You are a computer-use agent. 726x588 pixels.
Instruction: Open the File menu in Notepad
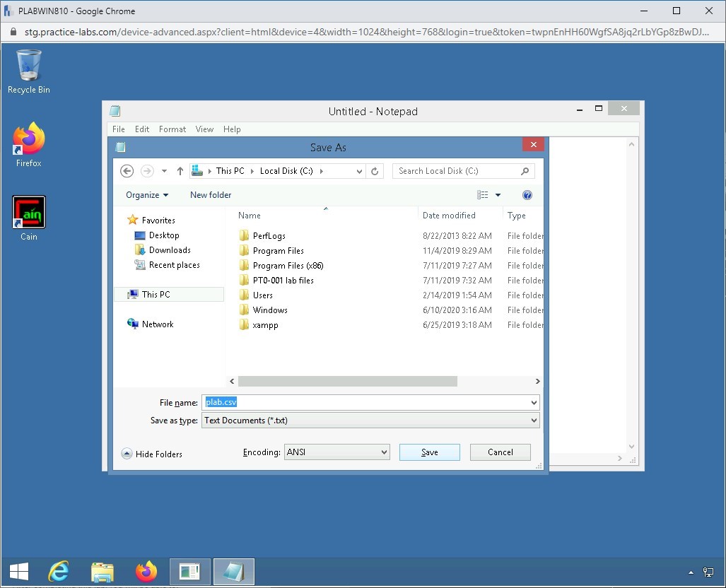pos(119,129)
